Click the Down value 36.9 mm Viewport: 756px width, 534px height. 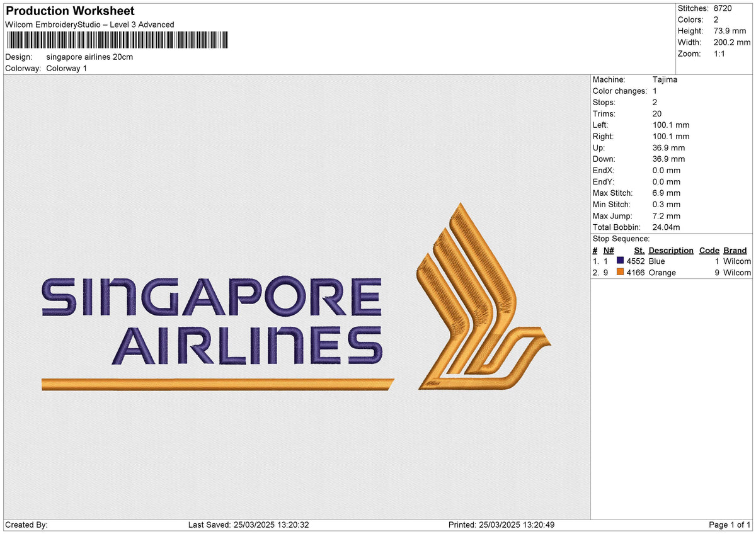[669, 159]
